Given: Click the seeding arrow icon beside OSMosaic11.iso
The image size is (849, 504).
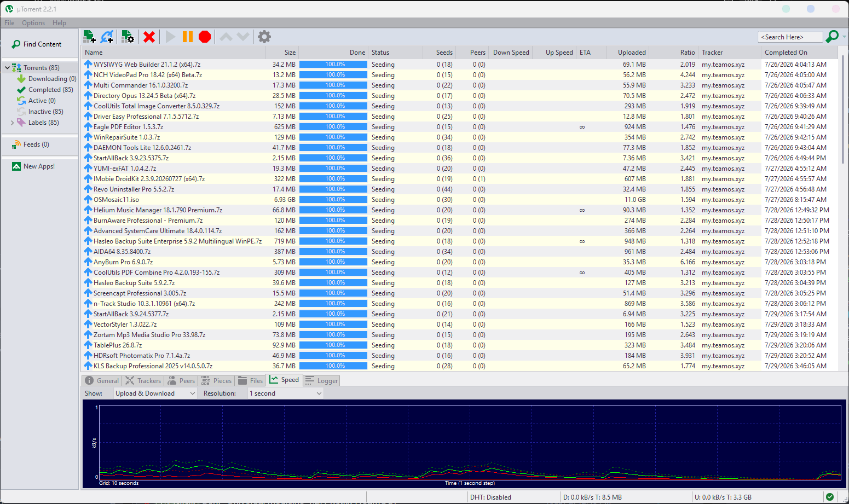Looking at the screenshot, I should coord(88,200).
